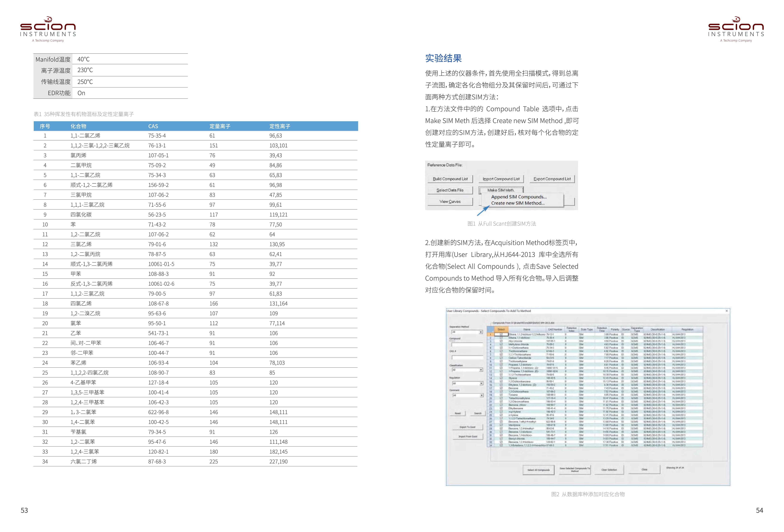Screen dimensions: 784x532
Task: Click the Select column header
Action: pos(501,329)
